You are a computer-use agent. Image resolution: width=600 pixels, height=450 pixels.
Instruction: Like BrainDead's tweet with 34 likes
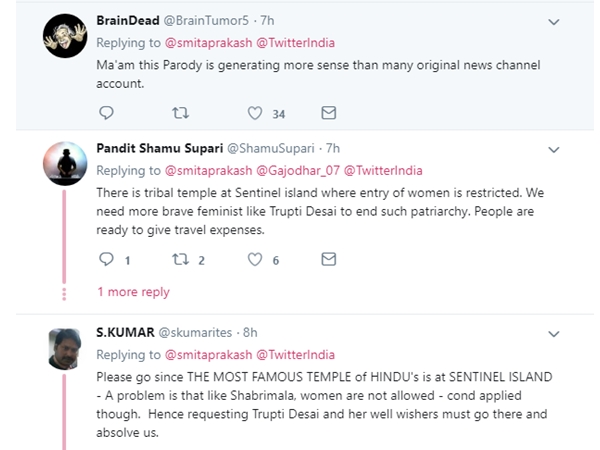[x=255, y=112]
